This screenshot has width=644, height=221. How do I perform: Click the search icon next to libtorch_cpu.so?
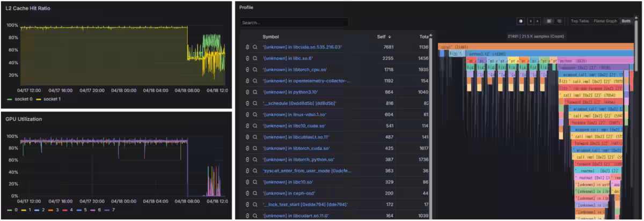tap(255, 70)
